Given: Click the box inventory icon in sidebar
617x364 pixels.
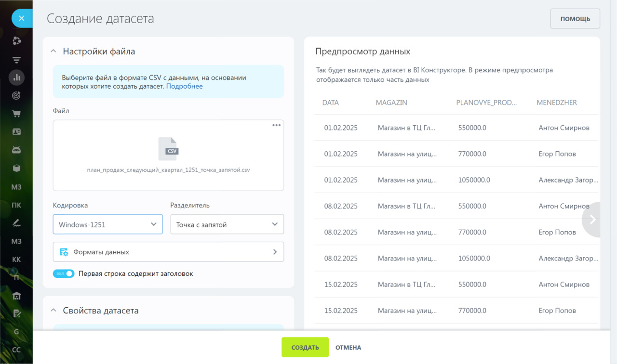Looking at the screenshot, I should click(x=16, y=168).
